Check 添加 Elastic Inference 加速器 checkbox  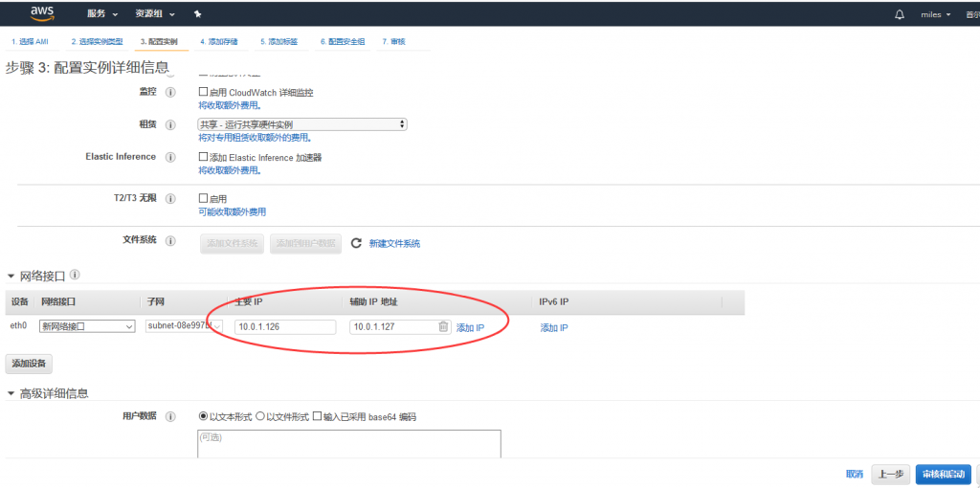pyautogui.click(x=203, y=157)
